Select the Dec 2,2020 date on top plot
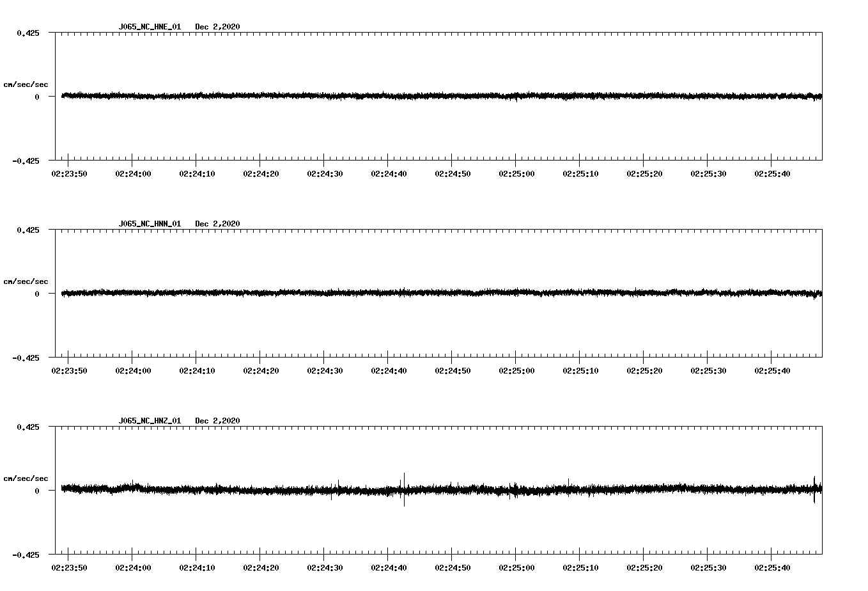 pos(218,27)
